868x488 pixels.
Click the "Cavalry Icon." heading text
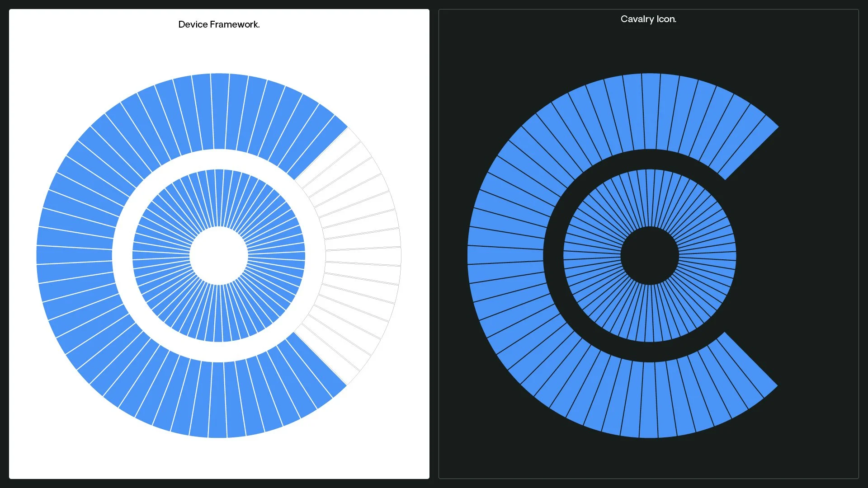(648, 19)
